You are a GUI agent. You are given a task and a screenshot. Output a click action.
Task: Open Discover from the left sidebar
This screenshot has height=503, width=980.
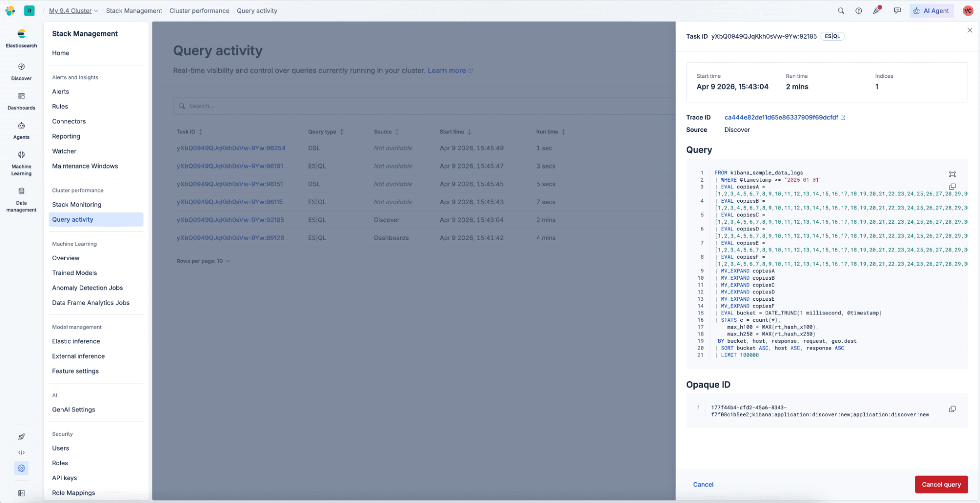21,71
